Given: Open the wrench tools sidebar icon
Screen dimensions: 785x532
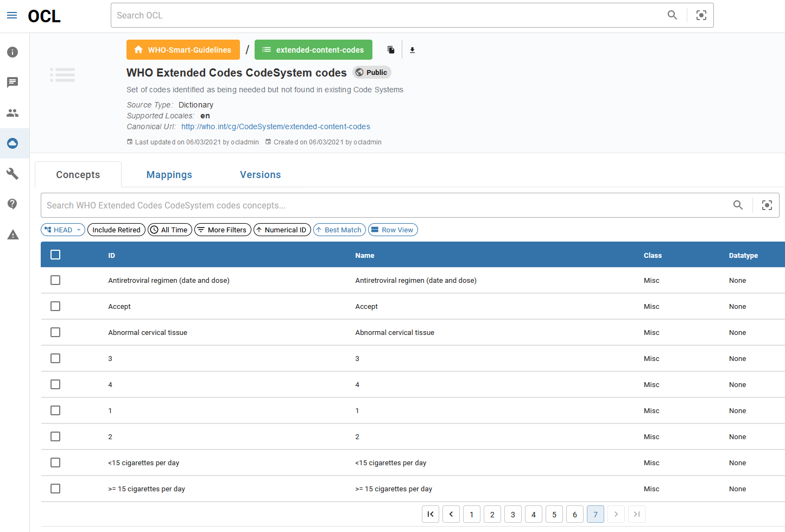Looking at the screenshot, I should [12, 173].
